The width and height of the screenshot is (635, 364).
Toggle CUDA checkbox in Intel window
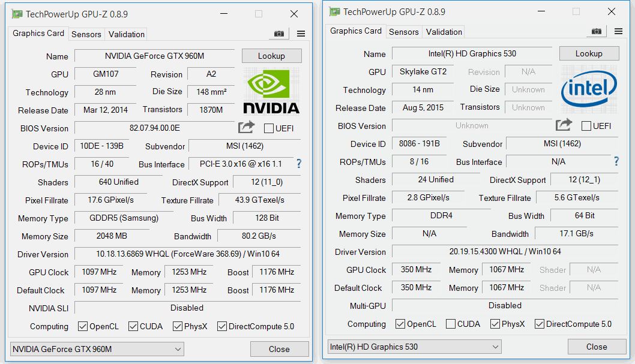pyautogui.click(x=450, y=324)
